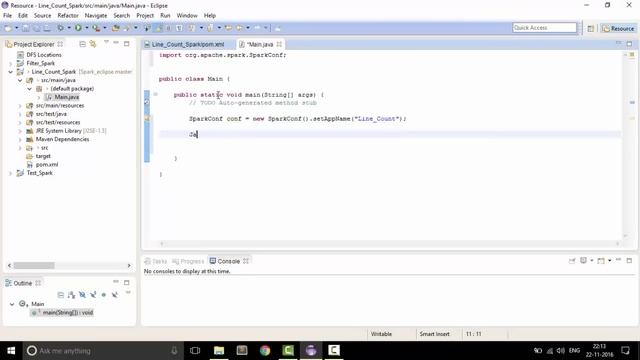Screen dimensions: 640x360
Task: Collapse the Line_Count_Spark project
Action: point(11,72)
